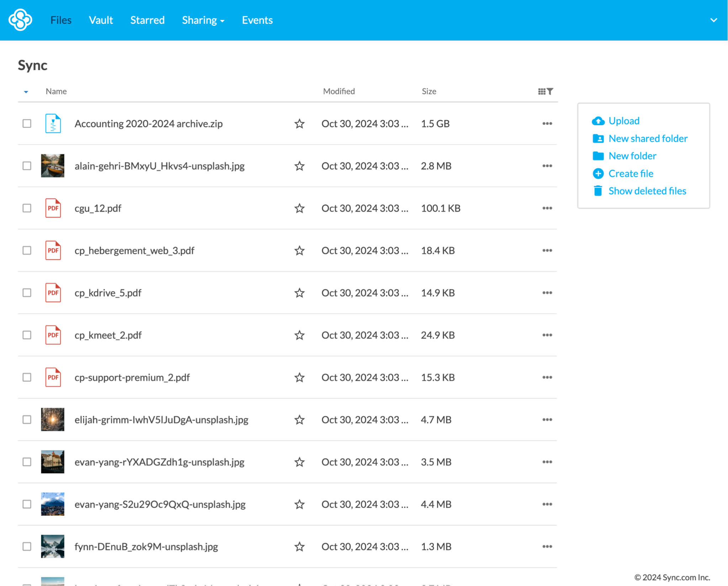Star cp-support-premium_2.pdf

tap(299, 377)
